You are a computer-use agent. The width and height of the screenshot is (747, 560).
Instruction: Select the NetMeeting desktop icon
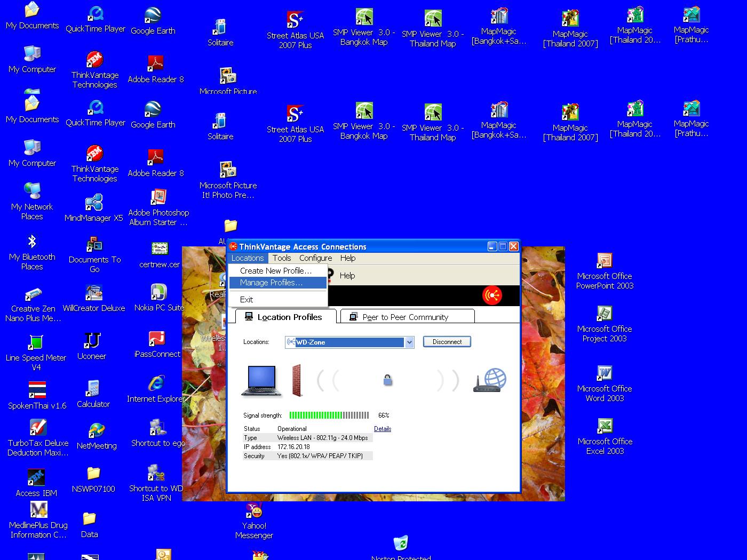coord(97,435)
